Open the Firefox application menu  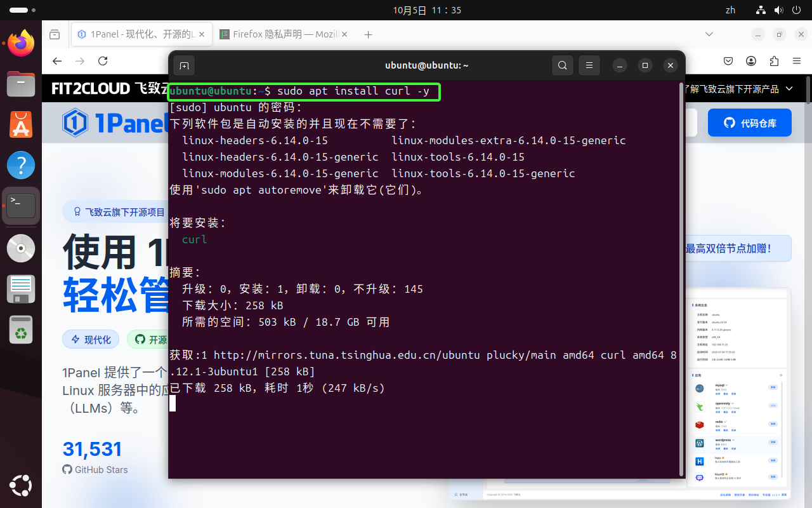(x=797, y=61)
